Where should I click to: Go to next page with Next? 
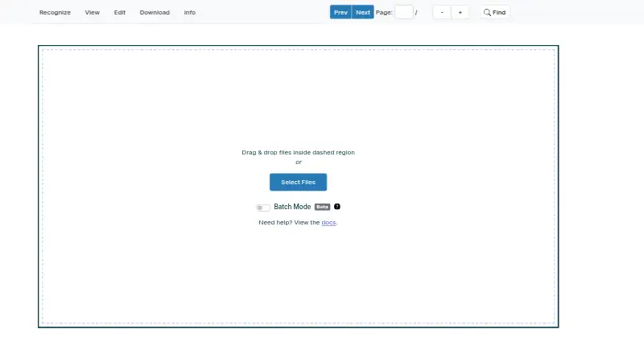(x=363, y=12)
